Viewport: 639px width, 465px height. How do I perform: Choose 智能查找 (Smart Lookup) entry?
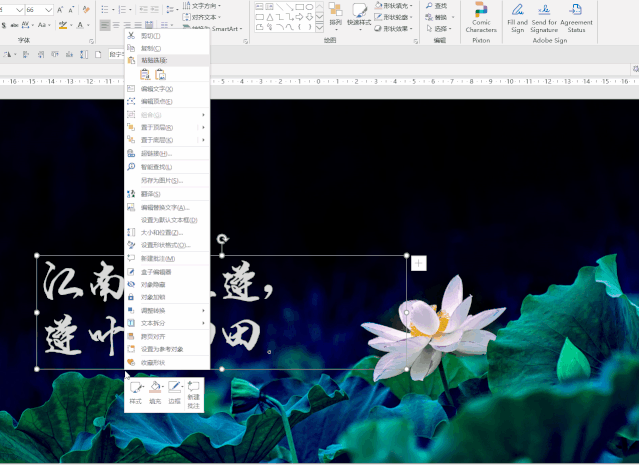pyautogui.click(x=167, y=167)
